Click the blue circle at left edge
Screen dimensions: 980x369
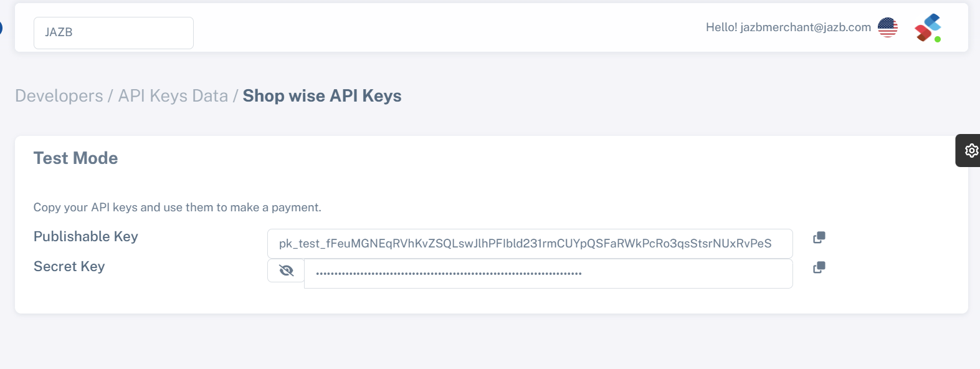[1, 28]
